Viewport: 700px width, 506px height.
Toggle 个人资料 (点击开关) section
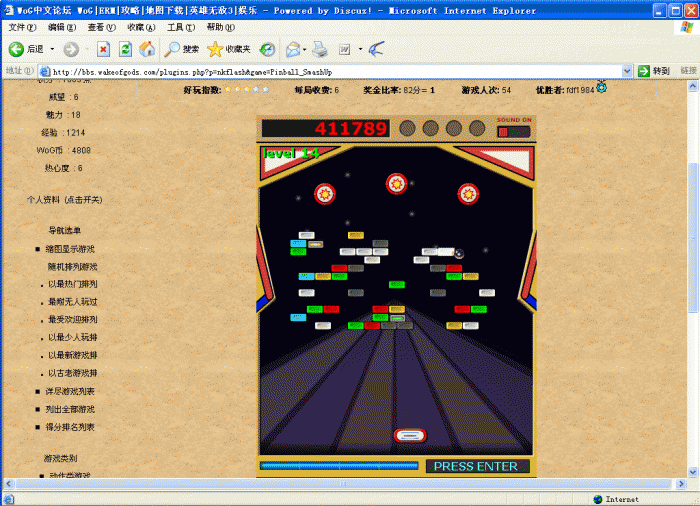tap(65, 200)
